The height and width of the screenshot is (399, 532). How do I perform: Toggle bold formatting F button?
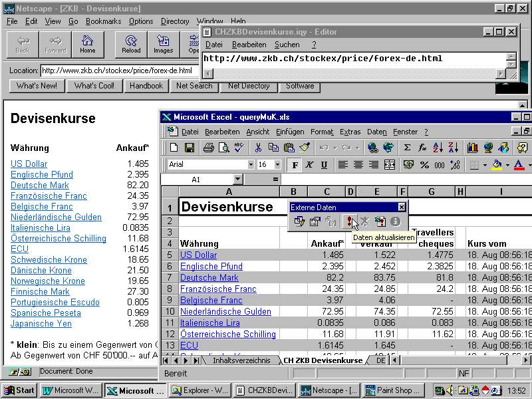tap(295, 165)
